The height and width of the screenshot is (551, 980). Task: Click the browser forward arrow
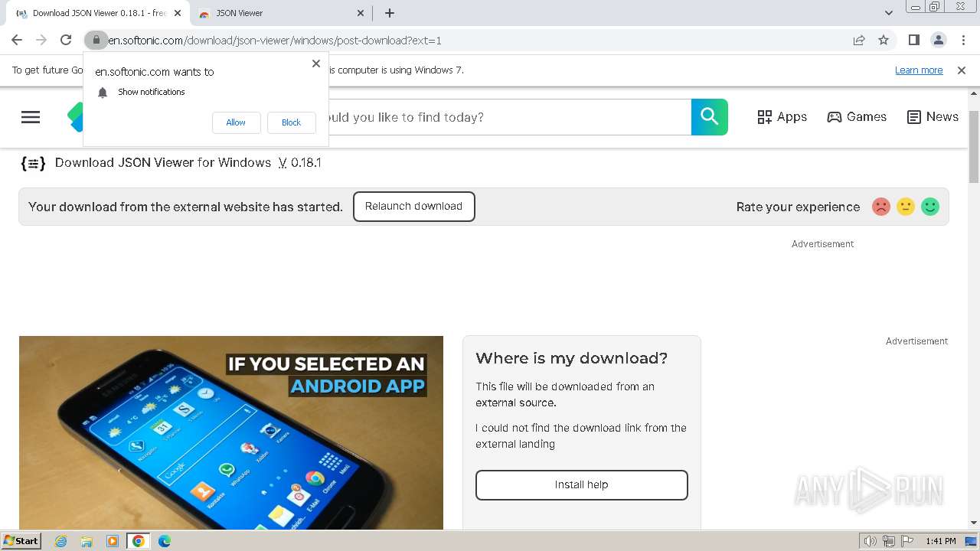(41, 40)
